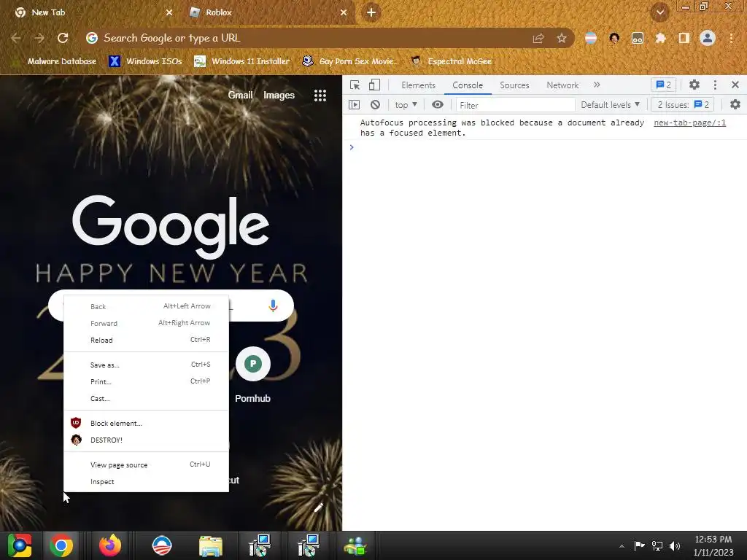747x560 pixels.
Task: Select Print... from context menu
Action: [146, 381]
